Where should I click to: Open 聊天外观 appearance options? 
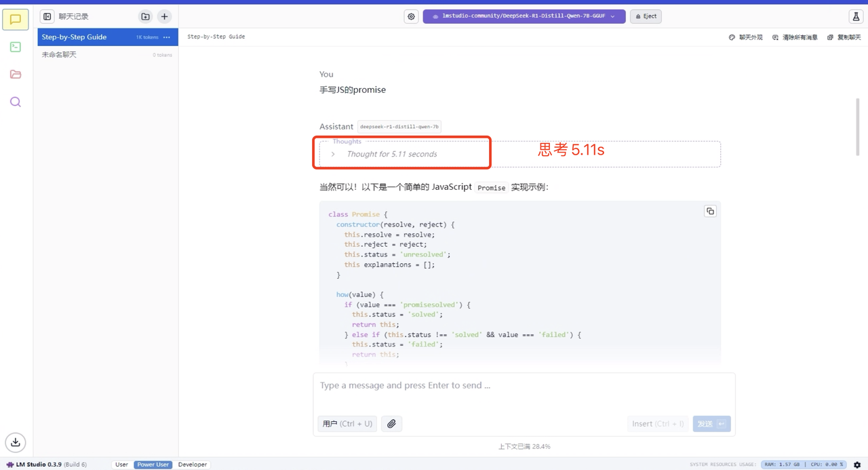tap(745, 37)
